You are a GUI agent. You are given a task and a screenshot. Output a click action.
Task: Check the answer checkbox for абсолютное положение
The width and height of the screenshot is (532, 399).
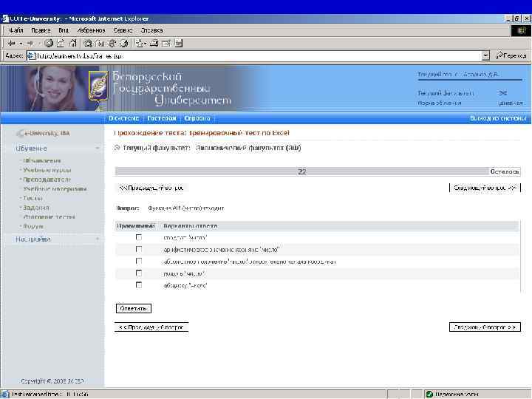(139, 261)
